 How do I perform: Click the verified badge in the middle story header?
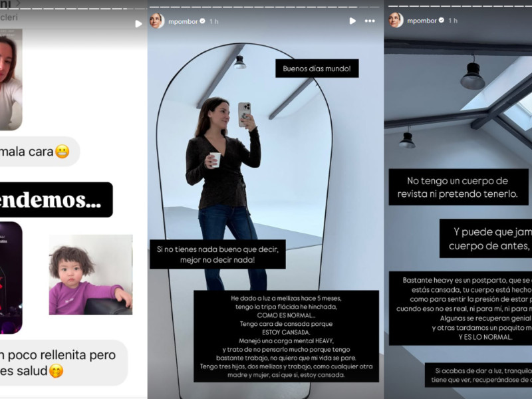[203, 21]
